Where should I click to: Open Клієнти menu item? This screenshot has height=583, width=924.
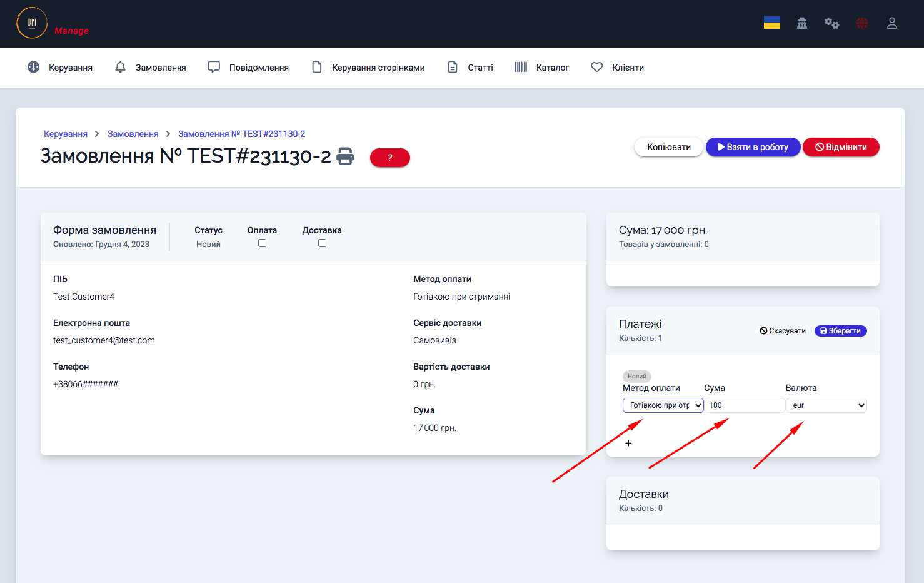tap(628, 68)
